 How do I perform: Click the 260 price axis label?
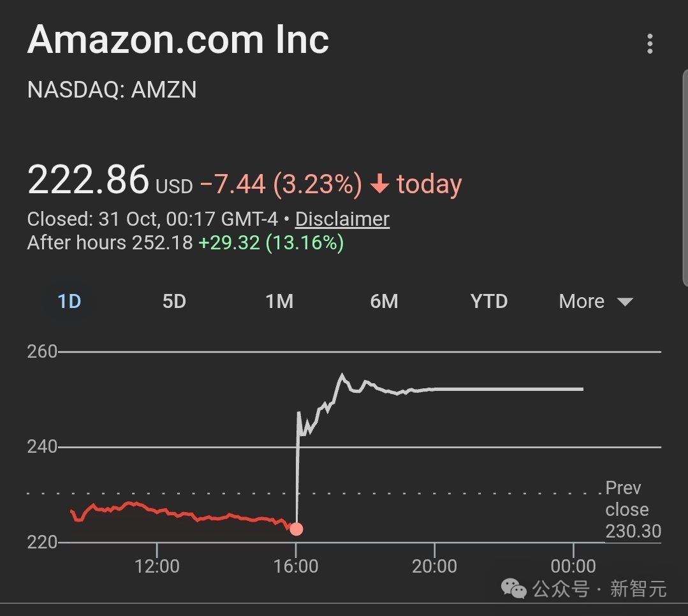click(42, 352)
